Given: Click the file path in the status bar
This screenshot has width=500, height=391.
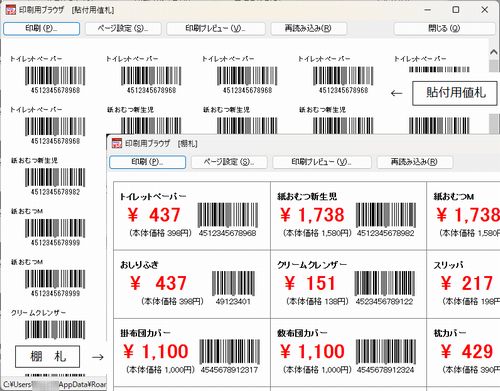Looking at the screenshot, I should click(x=54, y=384).
